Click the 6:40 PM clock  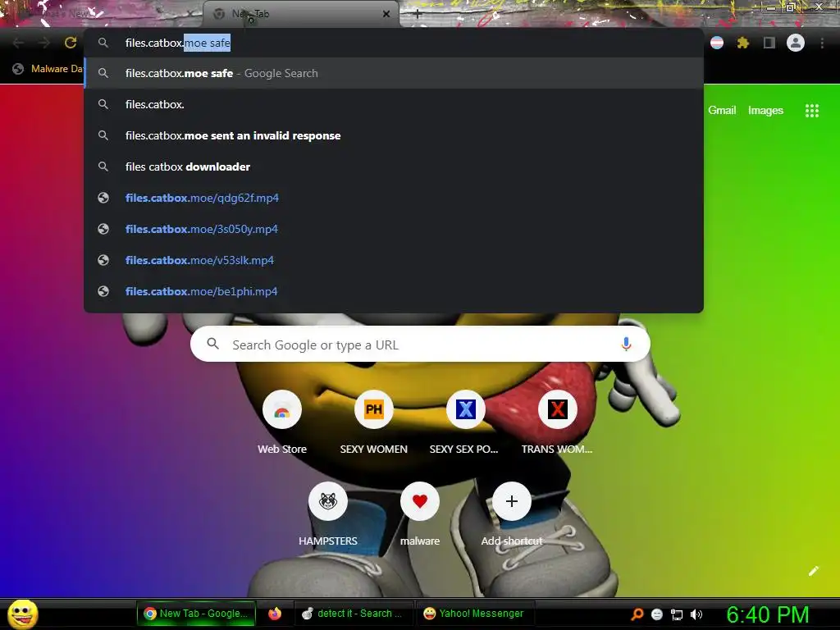click(x=768, y=614)
